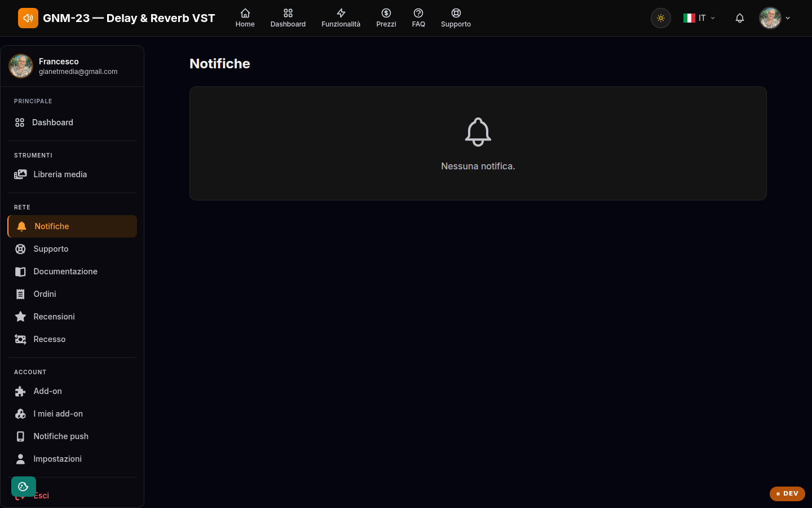Click the large empty-state bell icon
Viewport: 812px width, 508px height.
pyautogui.click(x=478, y=132)
